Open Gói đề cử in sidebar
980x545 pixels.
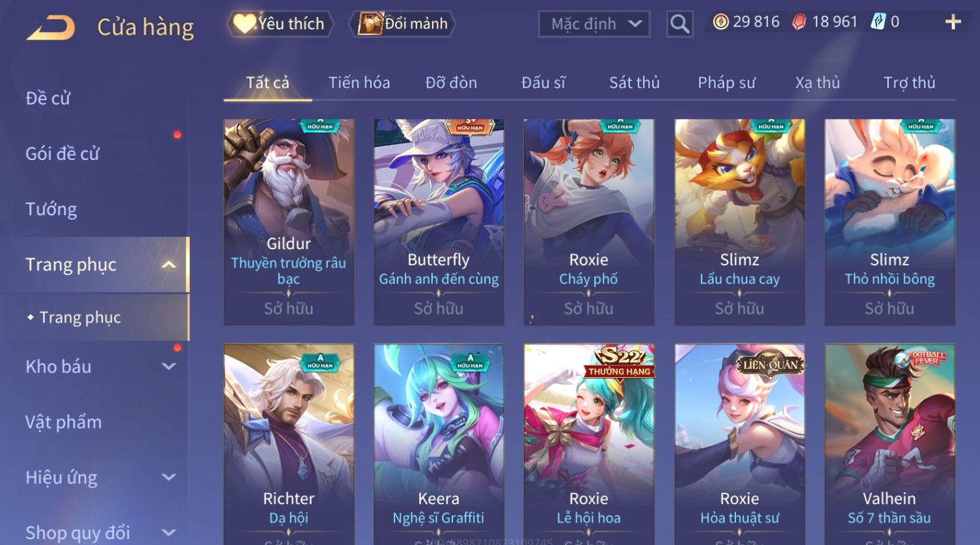click(x=62, y=154)
